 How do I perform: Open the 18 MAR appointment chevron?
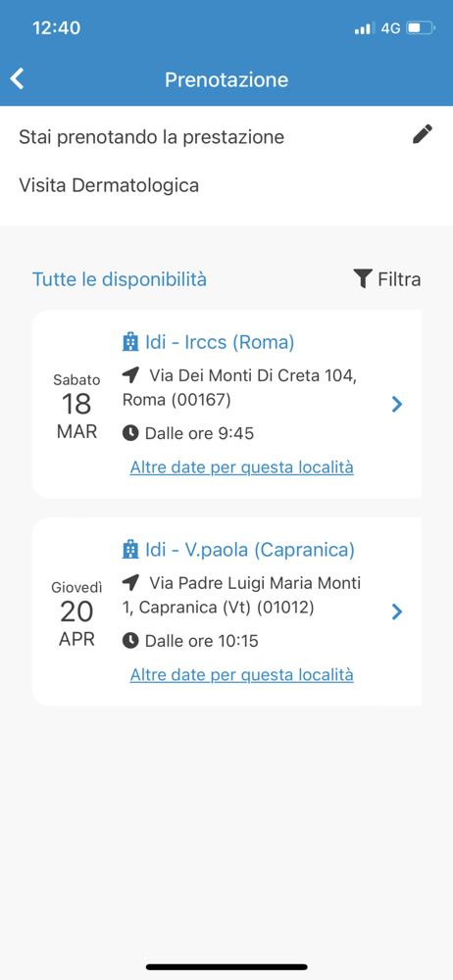397,405
